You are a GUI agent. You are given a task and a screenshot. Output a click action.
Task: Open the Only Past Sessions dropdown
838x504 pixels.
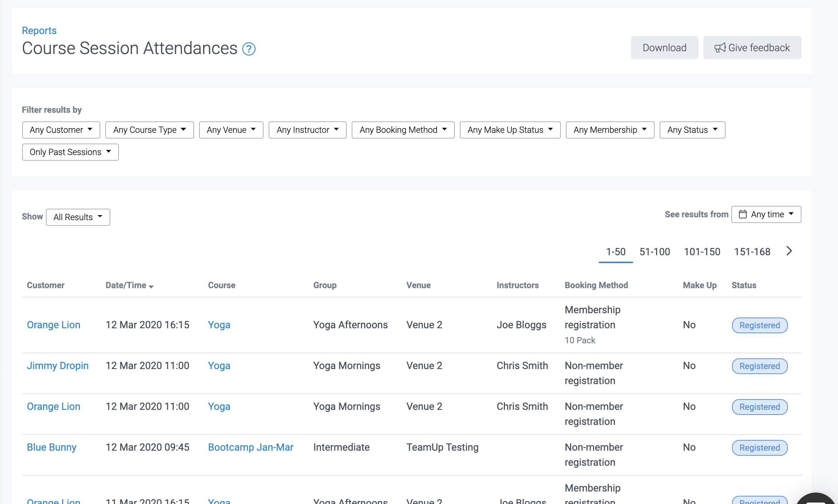(x=70, y=152)
